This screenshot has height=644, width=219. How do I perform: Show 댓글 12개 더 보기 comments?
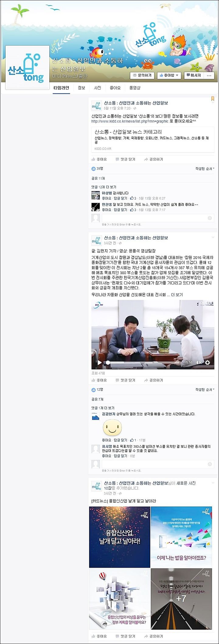coord(104,187)
